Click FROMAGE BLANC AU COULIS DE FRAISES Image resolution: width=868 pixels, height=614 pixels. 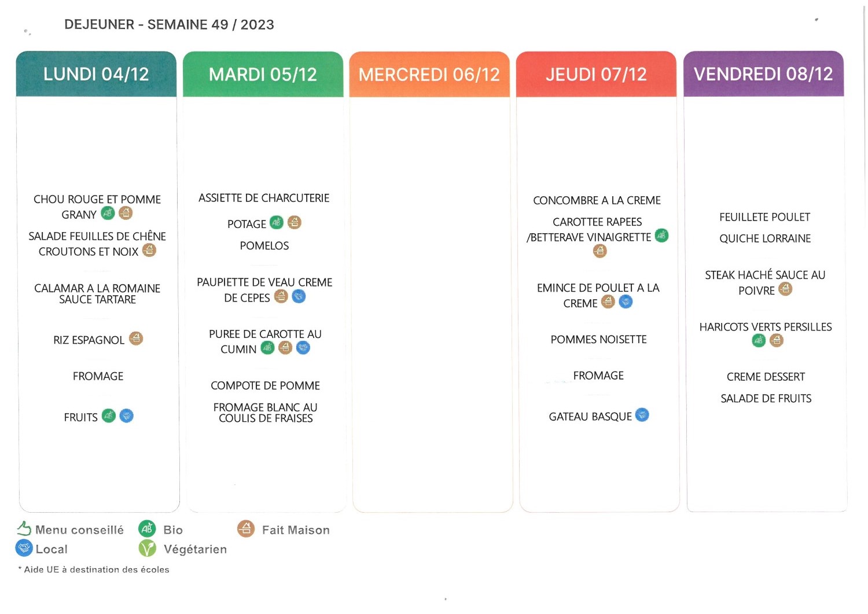pyautogui.click(x=266, y=413)
